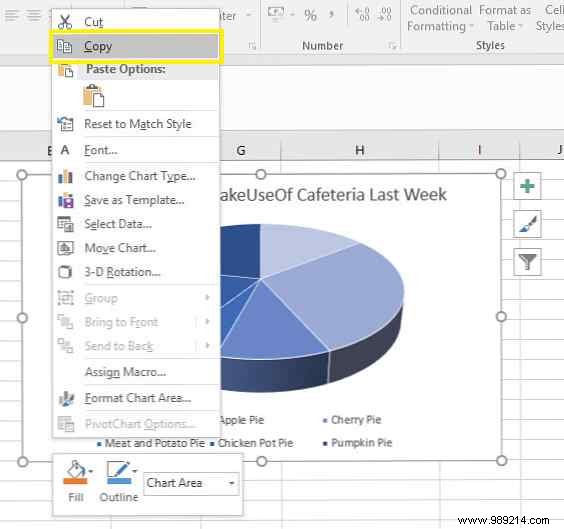Screen dimensions: 564x529
Task: Open Format as Table dropdown
Action: (x=505, y=18)
